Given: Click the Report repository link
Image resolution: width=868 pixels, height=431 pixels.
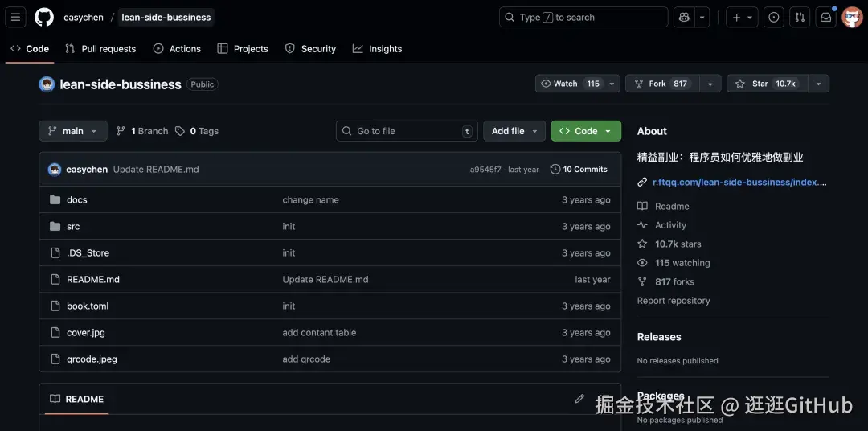Looking at the screenshot, I should 674,301.
